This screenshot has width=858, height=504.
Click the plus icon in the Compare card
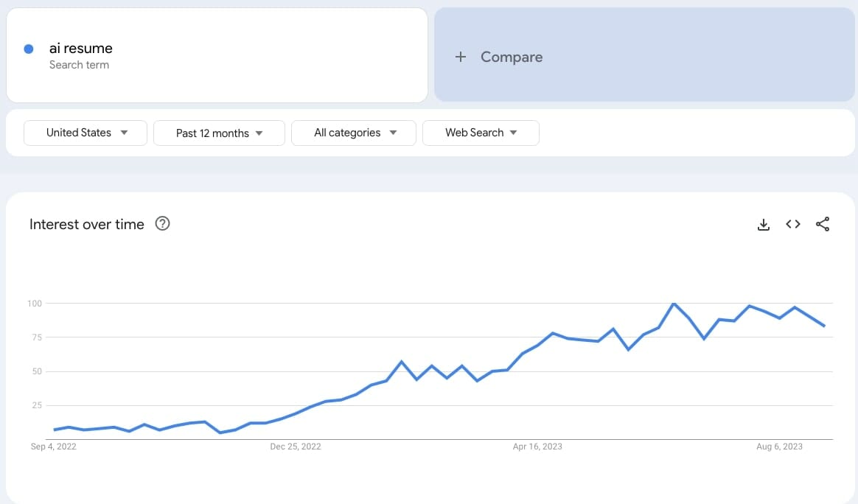coord(461,57)
